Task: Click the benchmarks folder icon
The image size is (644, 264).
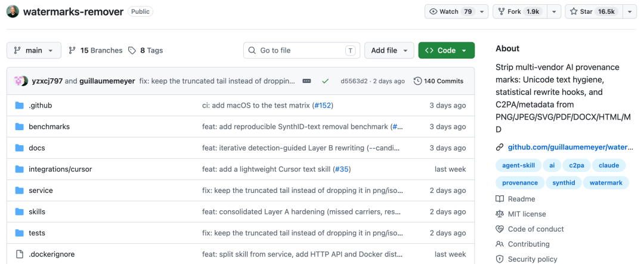Action: [19, 127]
